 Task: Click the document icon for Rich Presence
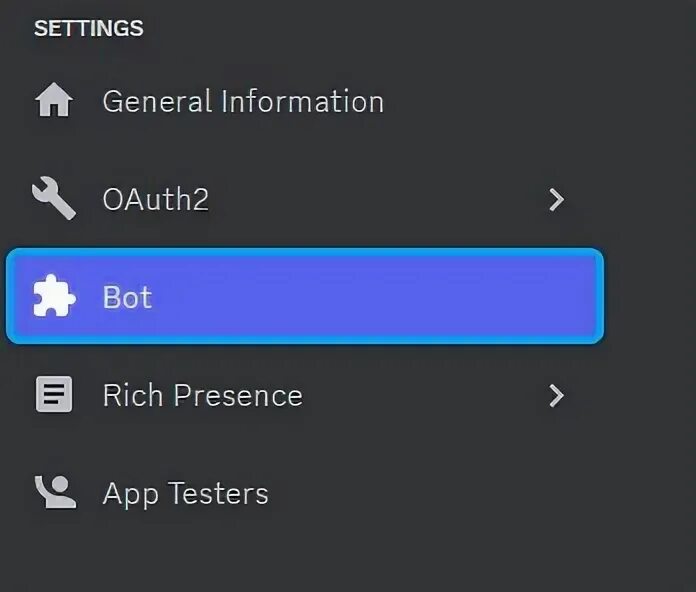click(x=54, y=395)
